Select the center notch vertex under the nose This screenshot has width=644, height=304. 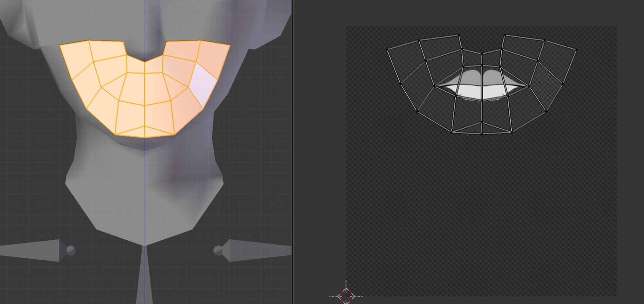[144, 61]
